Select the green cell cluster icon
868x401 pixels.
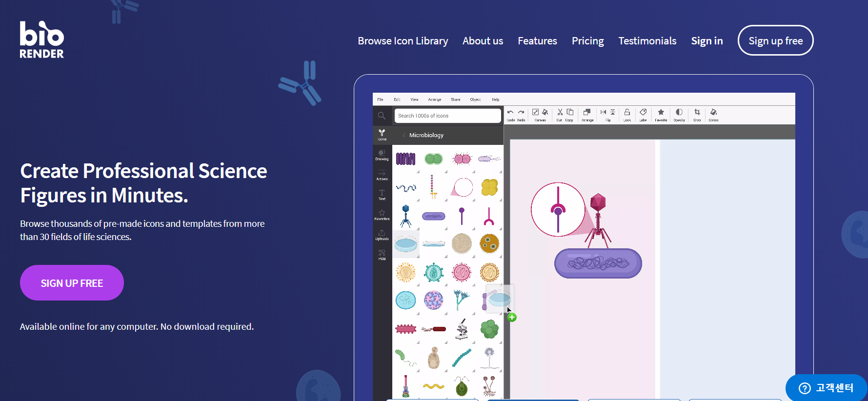coord(489,329)
